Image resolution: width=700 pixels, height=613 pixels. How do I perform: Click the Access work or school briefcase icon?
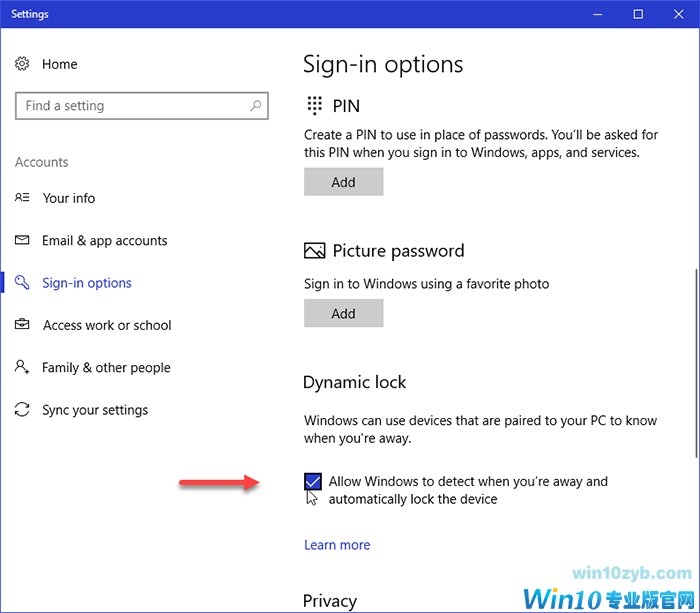[22, 325]
